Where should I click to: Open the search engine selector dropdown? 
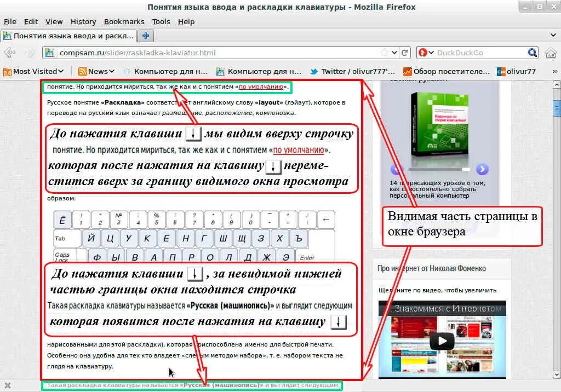coord(426,53)
